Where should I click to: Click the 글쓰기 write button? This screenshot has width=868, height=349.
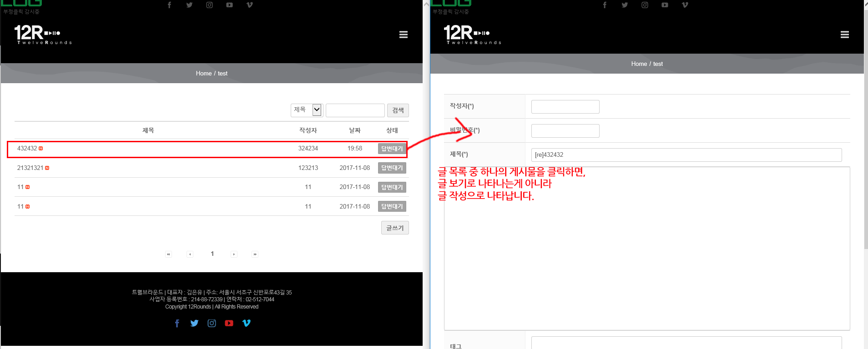[395, 228]
